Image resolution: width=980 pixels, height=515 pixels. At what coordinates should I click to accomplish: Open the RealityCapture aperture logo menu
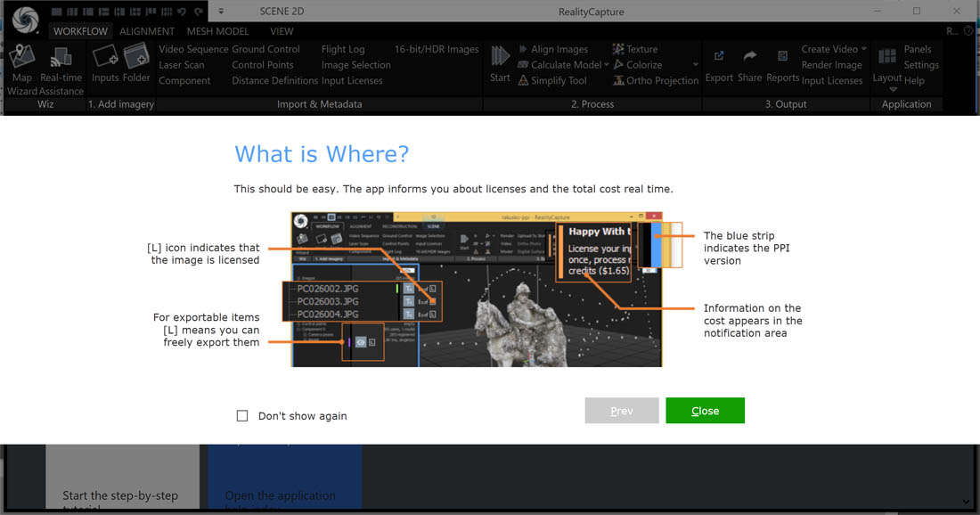pyautogui.click(x=25, y=20)
